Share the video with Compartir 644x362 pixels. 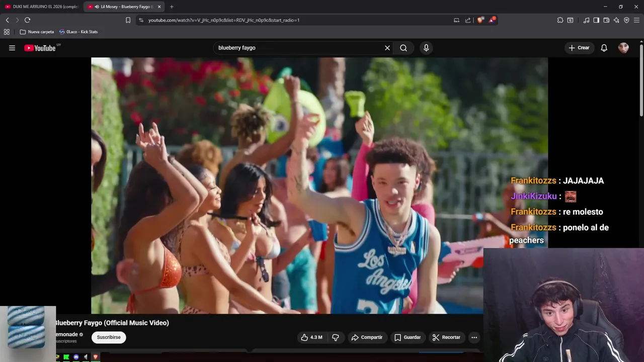(367, 337)
